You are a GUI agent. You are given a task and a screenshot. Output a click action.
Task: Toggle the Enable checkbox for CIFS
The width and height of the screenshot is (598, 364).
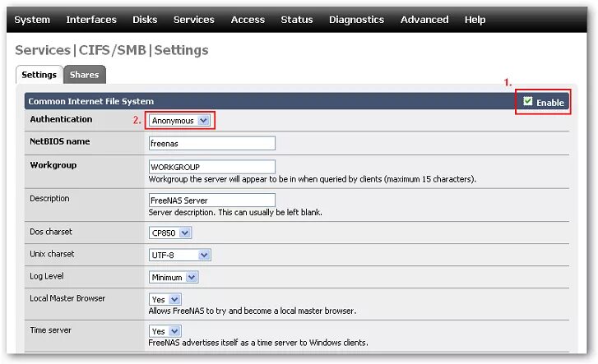tap(528, 101)
